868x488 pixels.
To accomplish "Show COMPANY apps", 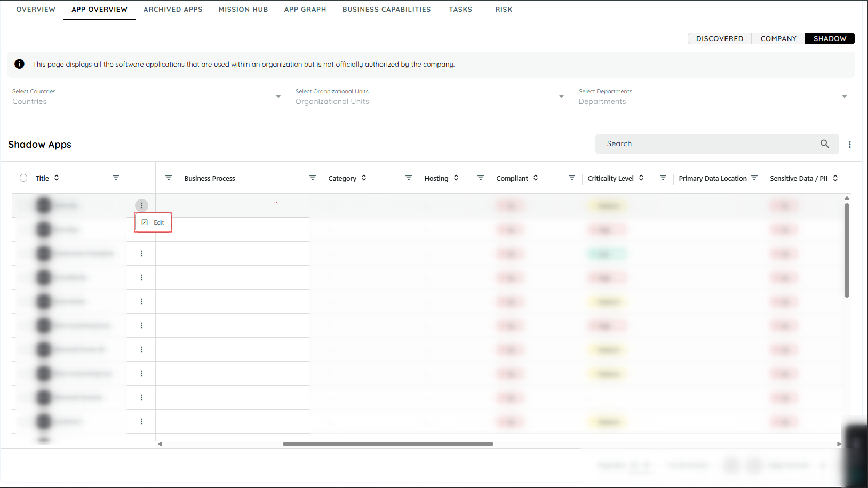I will click(x=778, y=38).
